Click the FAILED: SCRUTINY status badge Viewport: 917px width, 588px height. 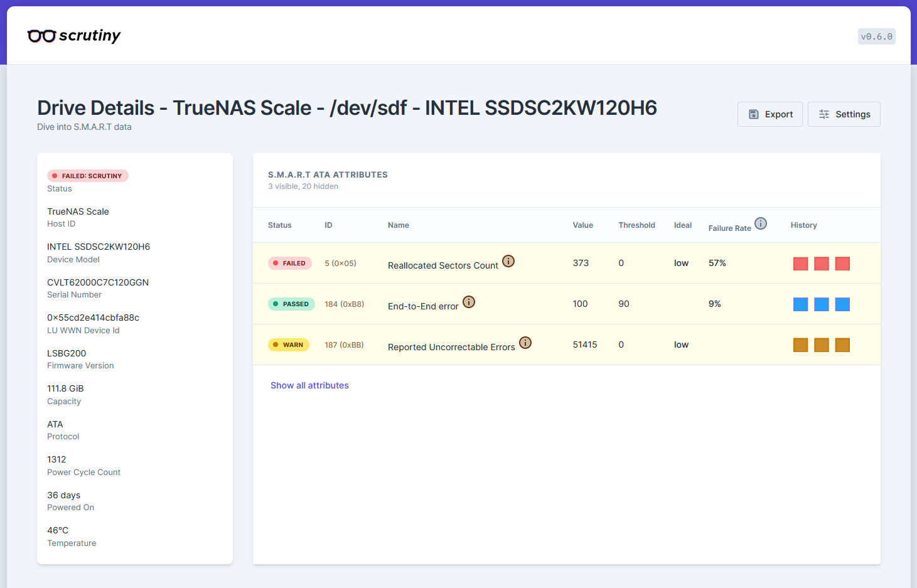[x=88, y=176]
